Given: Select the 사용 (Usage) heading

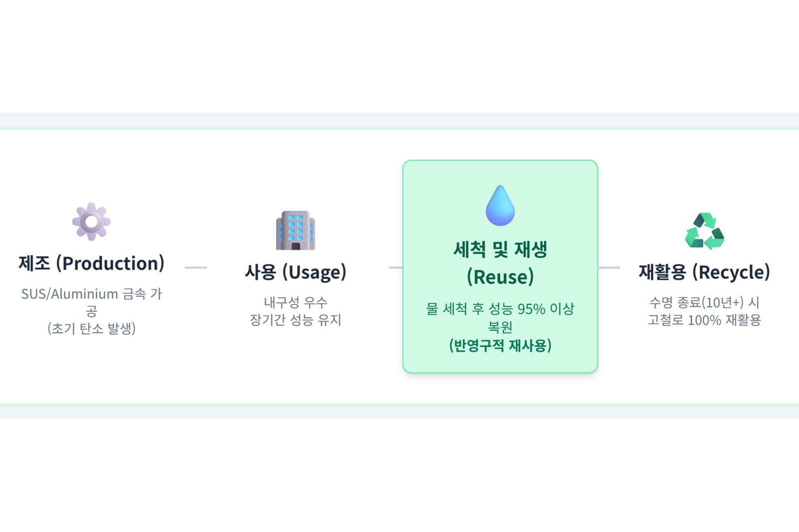Looking at the screenshot, I should coord(296,272).
